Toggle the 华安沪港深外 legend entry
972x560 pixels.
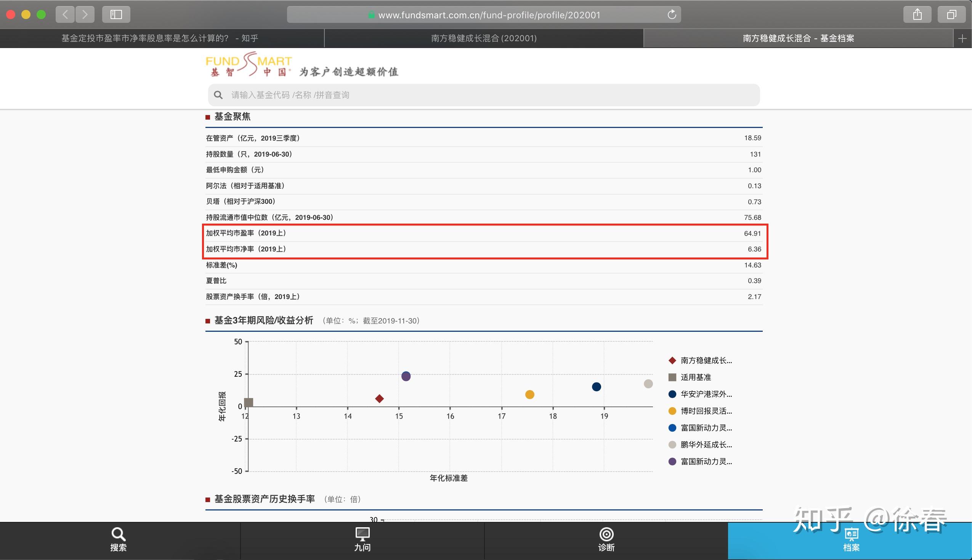tap(704, 394)
